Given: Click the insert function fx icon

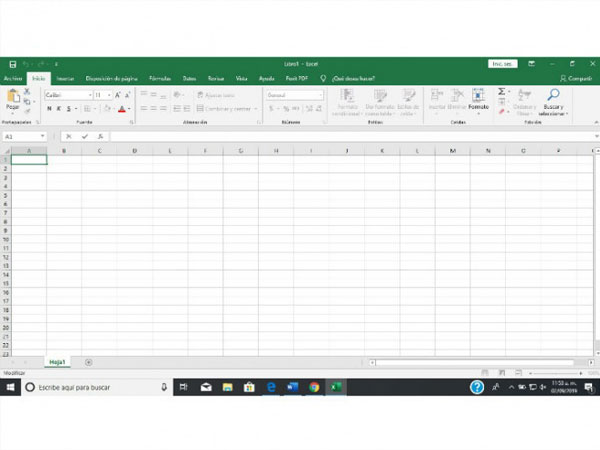Looking at the screenshot, I should click(100, 136).
